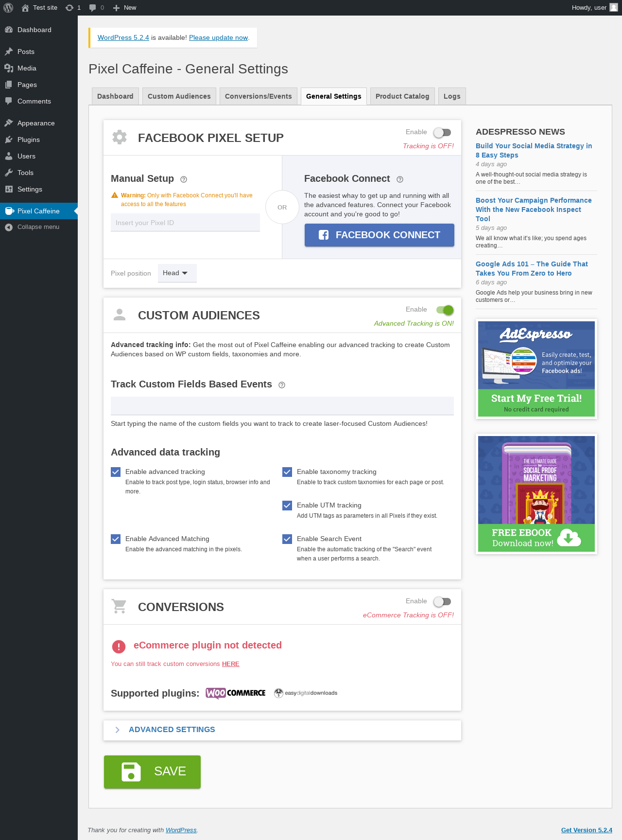Disable the Custom Audiences tracking toggle
This screenshot has width=622, height=840.
[x=445, y=310]
